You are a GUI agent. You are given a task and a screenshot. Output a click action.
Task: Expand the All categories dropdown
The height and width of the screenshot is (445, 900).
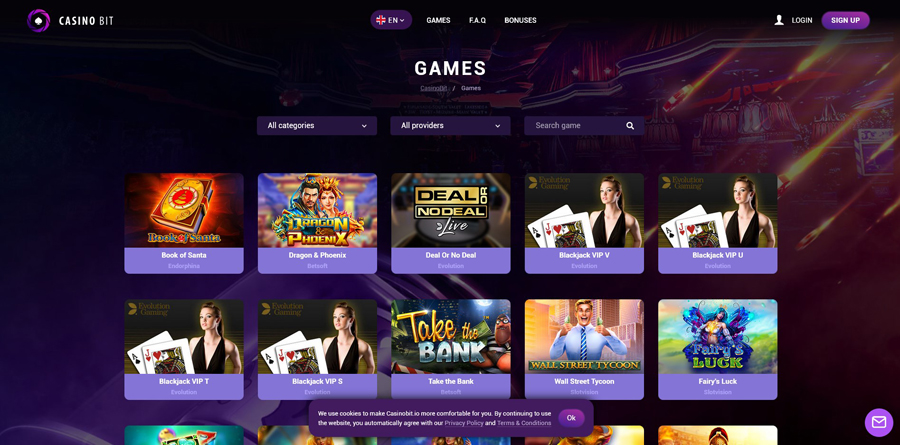click(317, 126)
